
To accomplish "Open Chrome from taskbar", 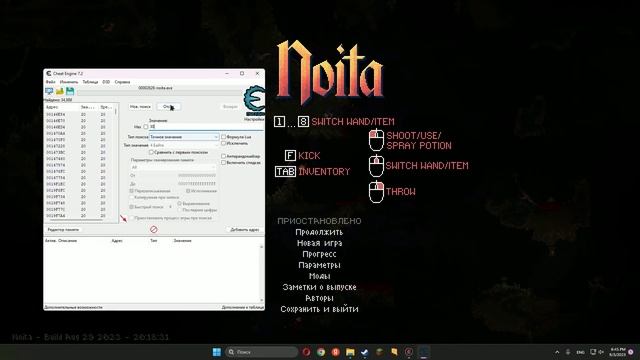I will coord(321,352).
